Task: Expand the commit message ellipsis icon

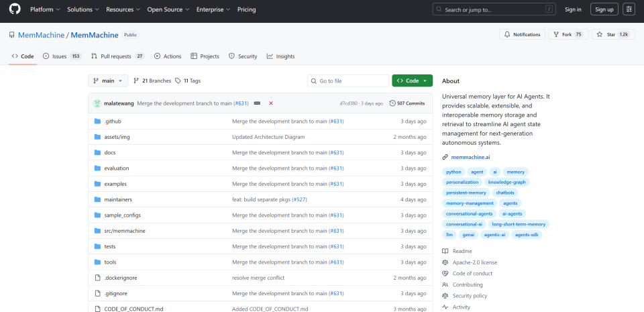Action: (x=257, y=103)
